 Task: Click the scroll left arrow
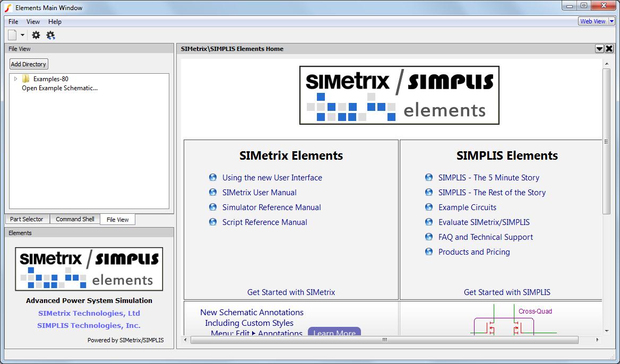(x=185, y=340)
